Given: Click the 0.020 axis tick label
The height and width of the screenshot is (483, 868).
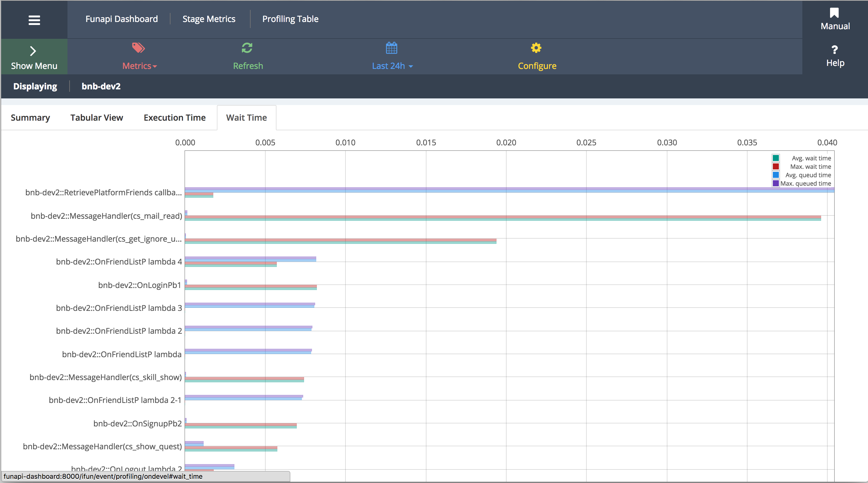Looking at the screenshot, I should [506, 142].
